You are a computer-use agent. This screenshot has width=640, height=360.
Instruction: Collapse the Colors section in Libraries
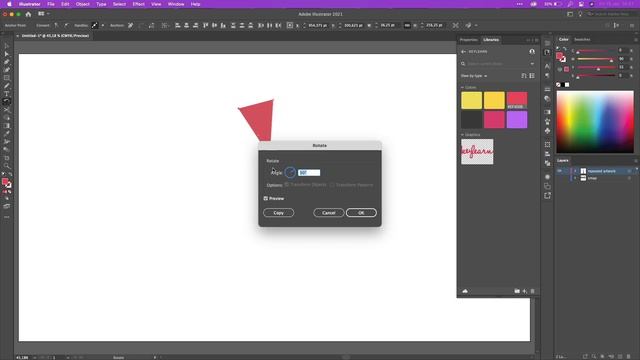(x=462, y=87)
